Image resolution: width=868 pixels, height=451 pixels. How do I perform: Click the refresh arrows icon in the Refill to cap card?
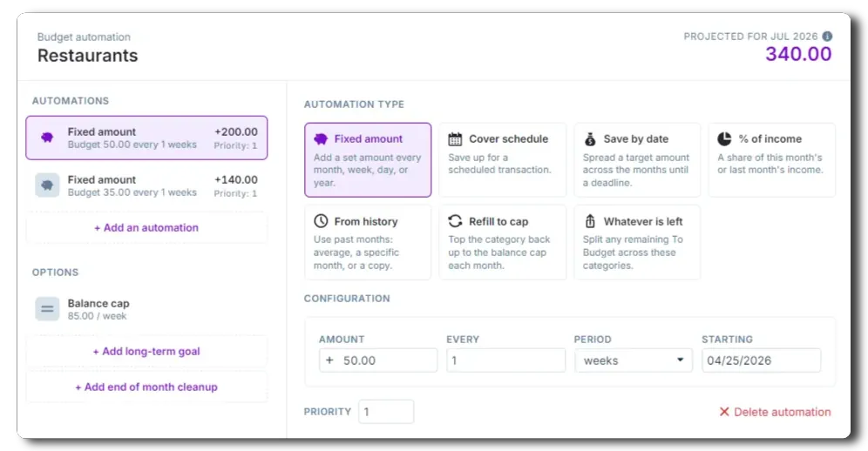click(455, 221)
